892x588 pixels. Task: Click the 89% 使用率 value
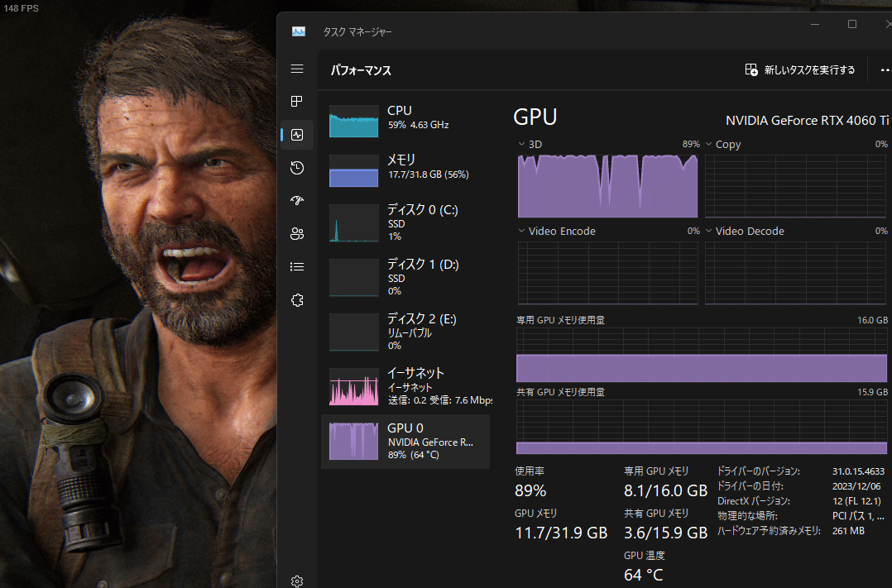click(x=530, y=490)
